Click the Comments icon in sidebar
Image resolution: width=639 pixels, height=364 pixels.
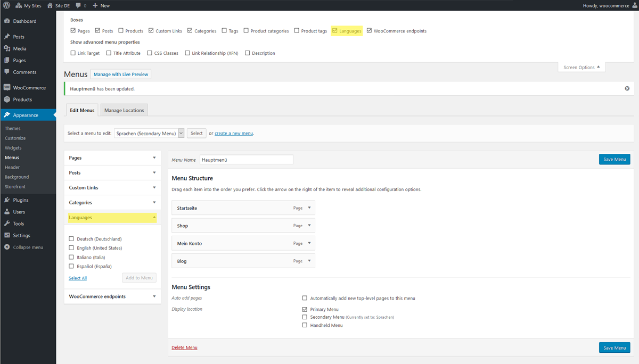pos(7,72)
